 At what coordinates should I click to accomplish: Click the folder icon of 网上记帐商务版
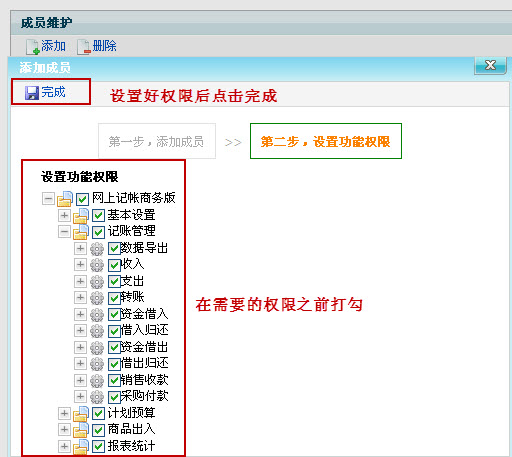pos(65,199)
